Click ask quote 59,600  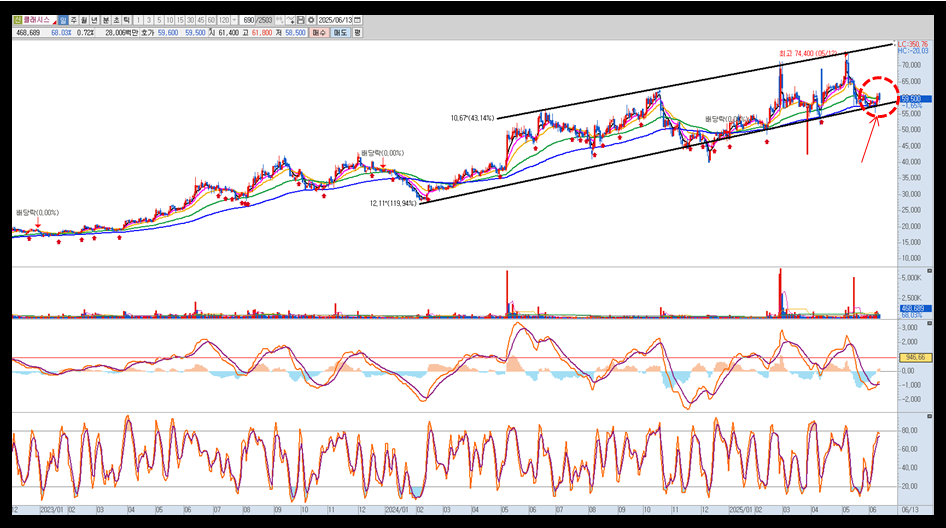point(168,33)
